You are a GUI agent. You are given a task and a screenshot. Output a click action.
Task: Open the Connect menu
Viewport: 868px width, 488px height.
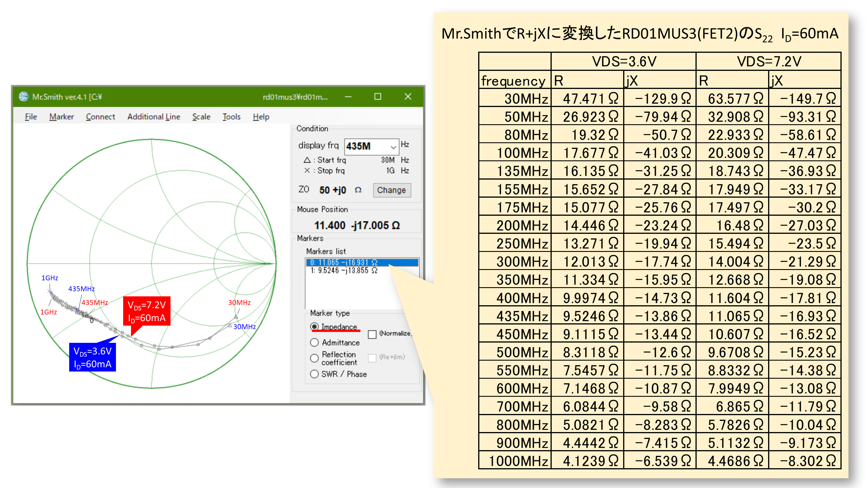coord(100,116)
